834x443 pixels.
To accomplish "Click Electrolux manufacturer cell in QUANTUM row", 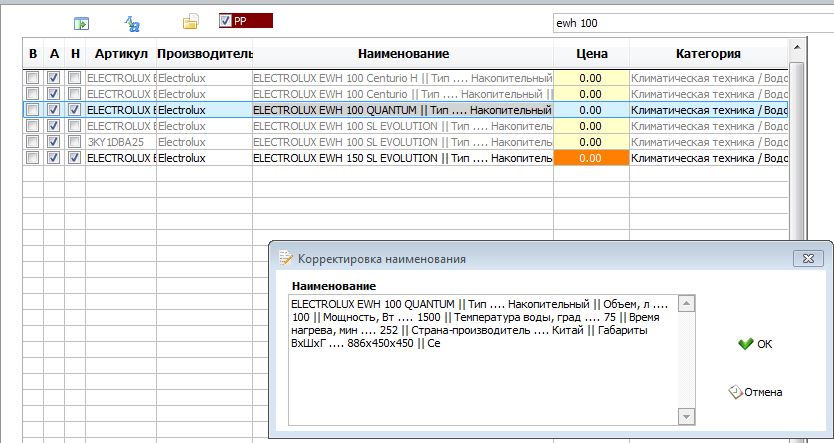I will click(x=204, y=110).
